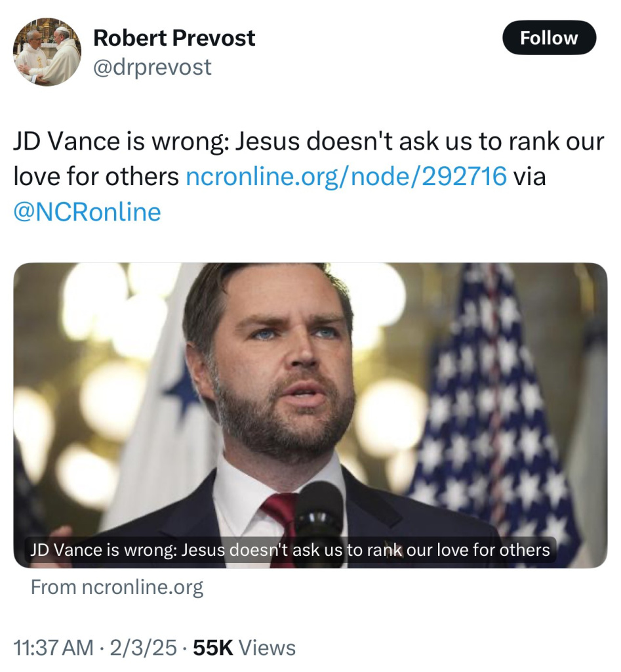
Task: Select the name Robert Prevost
Action: point(174,37)
